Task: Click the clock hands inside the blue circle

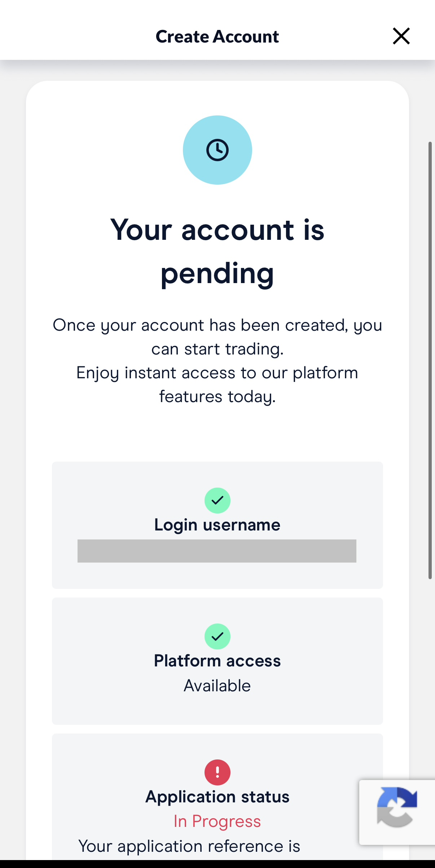Action: click(x=217, y=150)
